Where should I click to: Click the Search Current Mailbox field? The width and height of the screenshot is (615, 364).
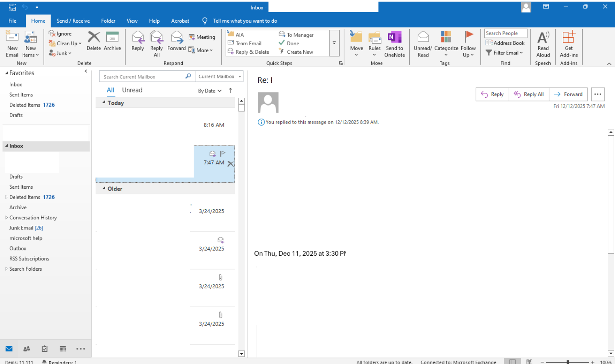pyautogui.click(x=147, y=76)
